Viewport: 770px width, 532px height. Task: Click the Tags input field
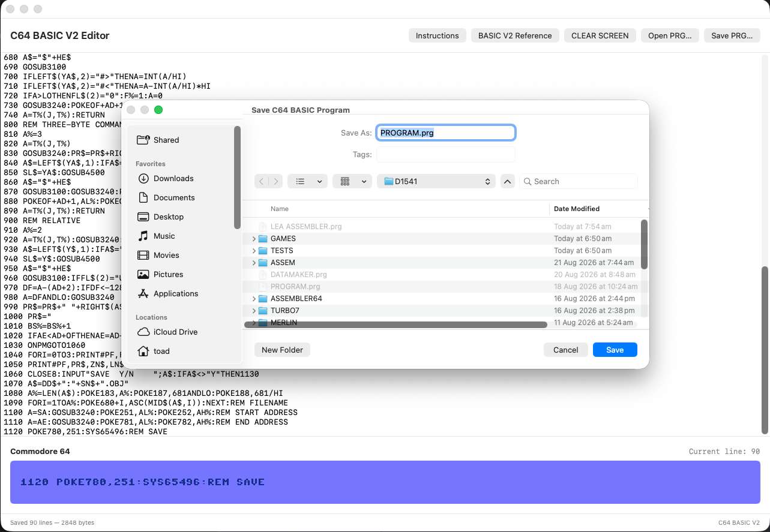tap(446, 154)
